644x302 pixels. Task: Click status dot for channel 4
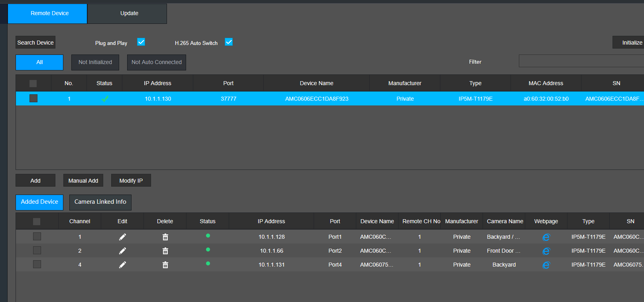click(x=208, y=264)
